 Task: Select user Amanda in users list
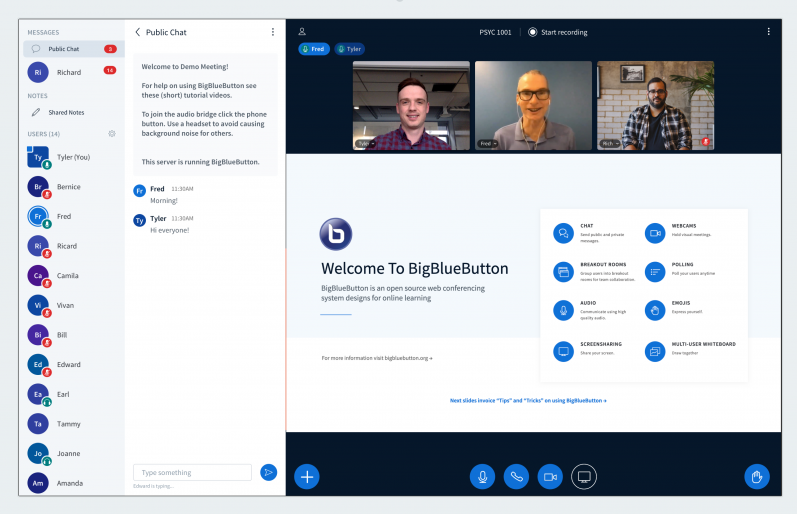pyautogui.click(x=72, y=483)
